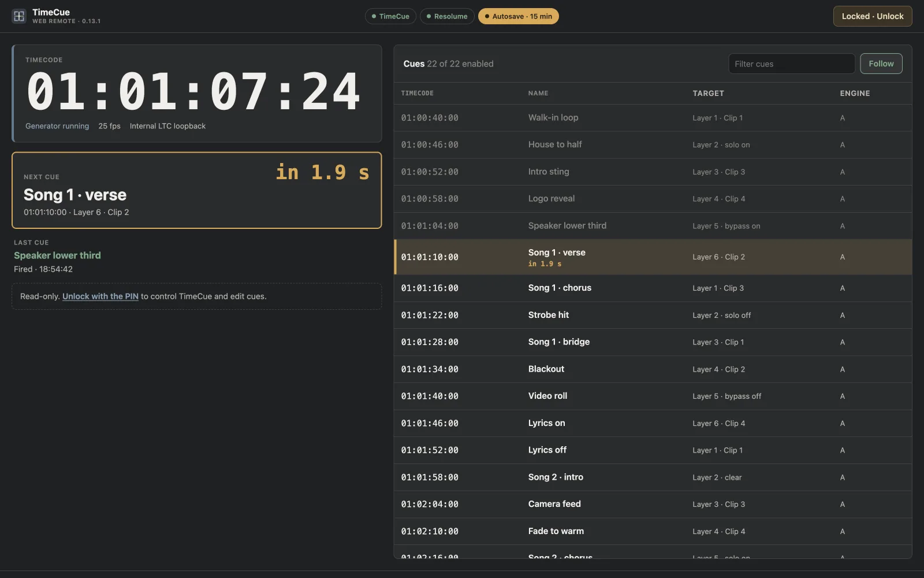This screenshot has width=924, height=578.
Task: Click the TIMECODE column header
Action: (x=417, y=93)
